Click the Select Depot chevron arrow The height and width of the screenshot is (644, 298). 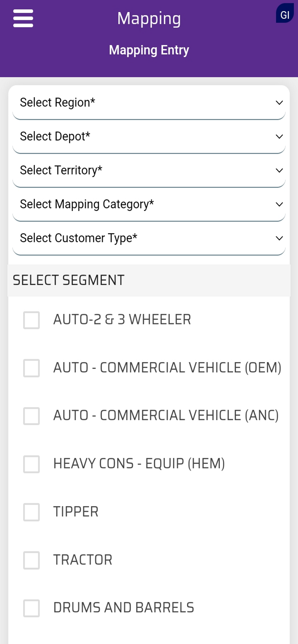tap(279, 137)
